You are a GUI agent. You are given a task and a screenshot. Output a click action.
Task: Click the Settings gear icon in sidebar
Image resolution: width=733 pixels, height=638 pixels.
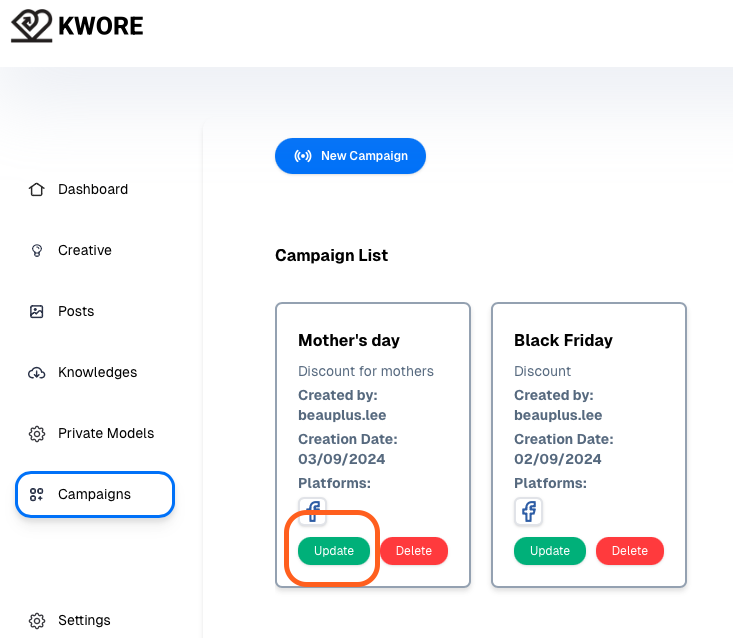(36, 621)
